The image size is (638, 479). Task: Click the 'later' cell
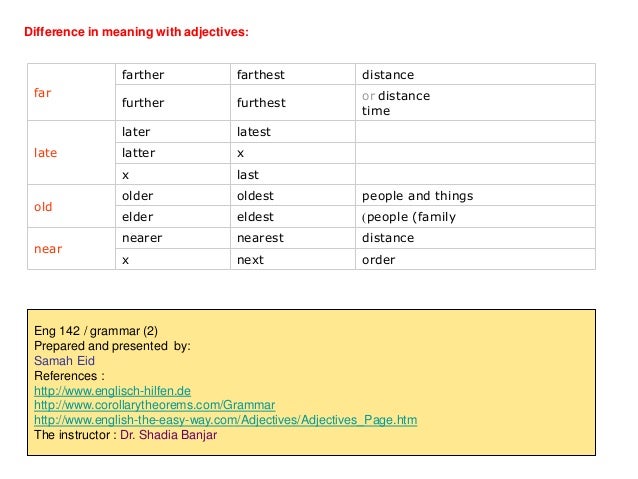(173, 132)
